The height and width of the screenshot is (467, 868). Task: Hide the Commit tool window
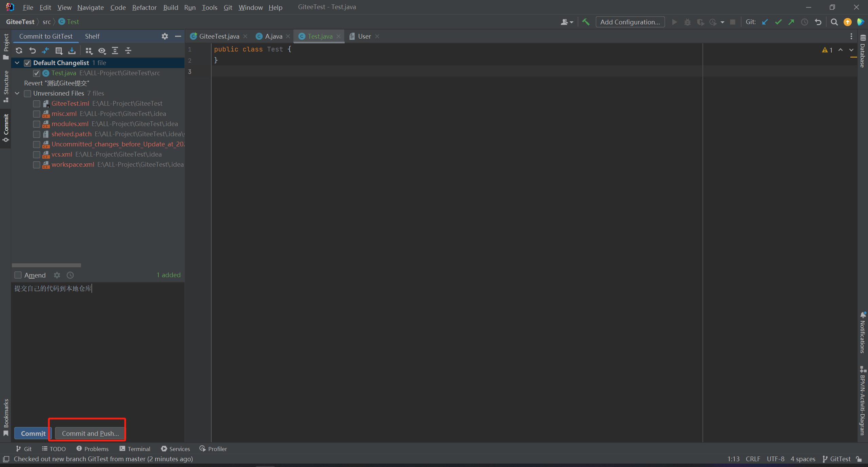[x=178, y=36]
